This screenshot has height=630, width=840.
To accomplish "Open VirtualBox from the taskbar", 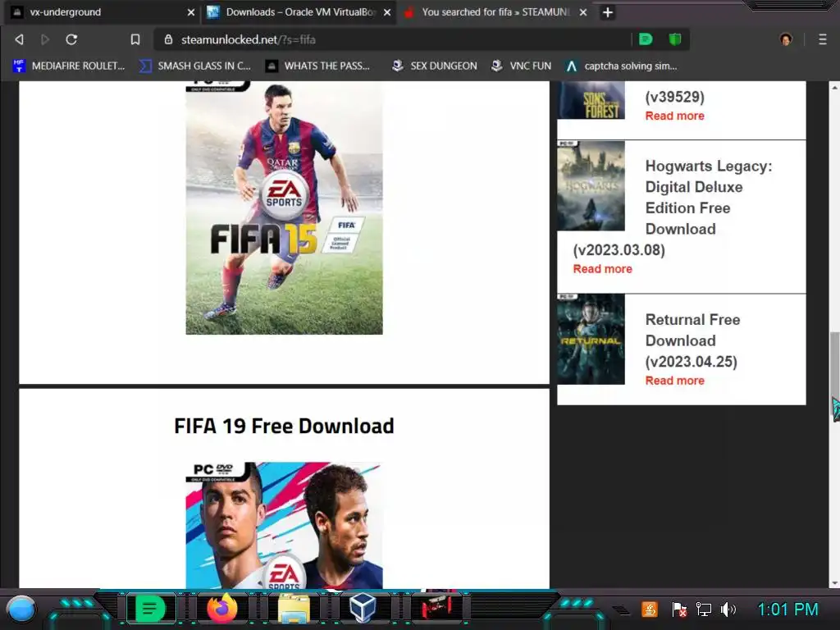I will [362, 609].
